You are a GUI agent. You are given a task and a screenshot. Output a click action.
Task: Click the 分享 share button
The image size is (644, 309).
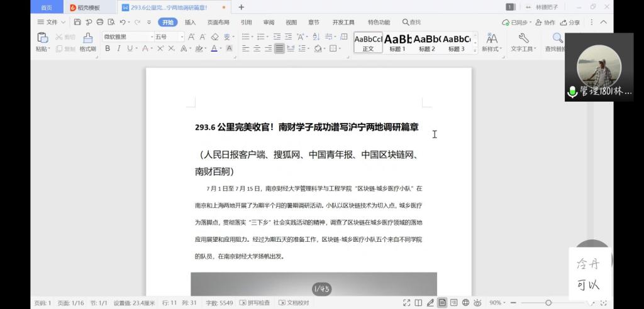click(x=571, y=22)
